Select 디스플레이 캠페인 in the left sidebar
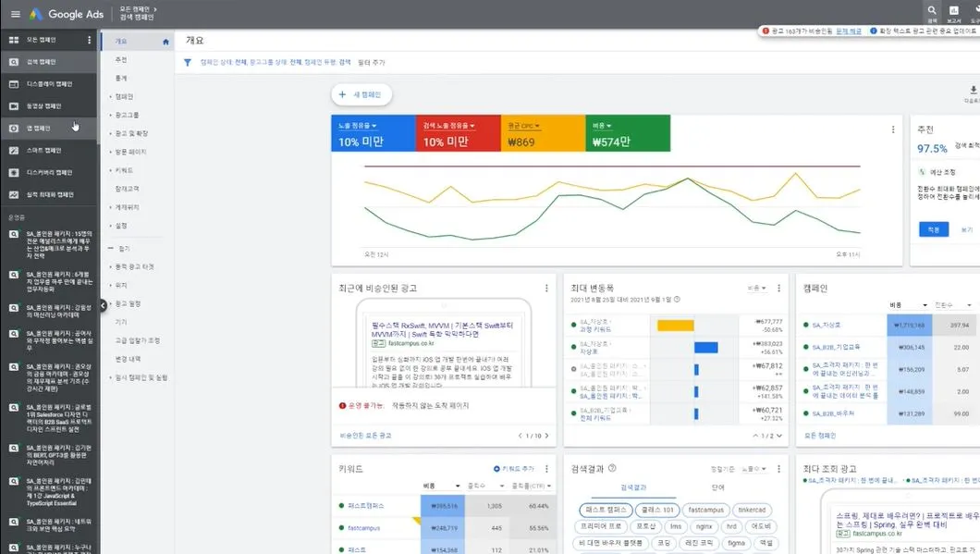 (x=49, y=84)
